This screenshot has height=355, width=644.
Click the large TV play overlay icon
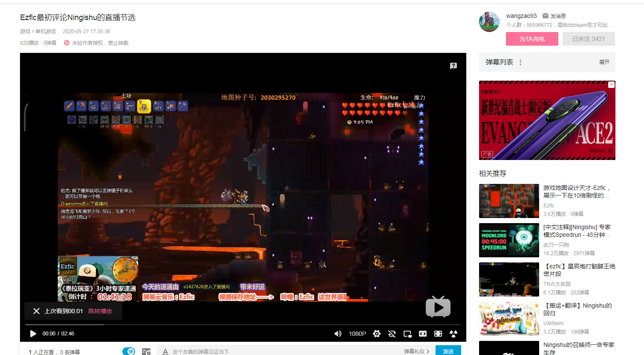point(438,306)
